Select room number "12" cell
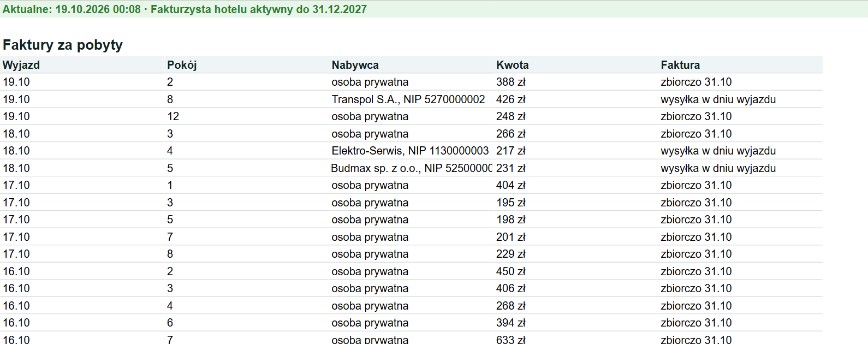This screenshot has height=344, width=868. pyautogui.click(x=173, y=116)
